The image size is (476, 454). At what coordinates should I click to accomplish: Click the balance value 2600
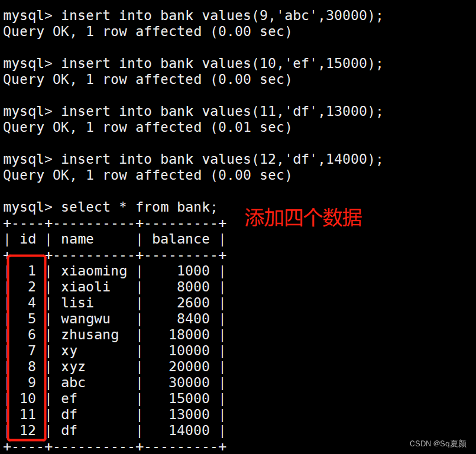(193, 303)
